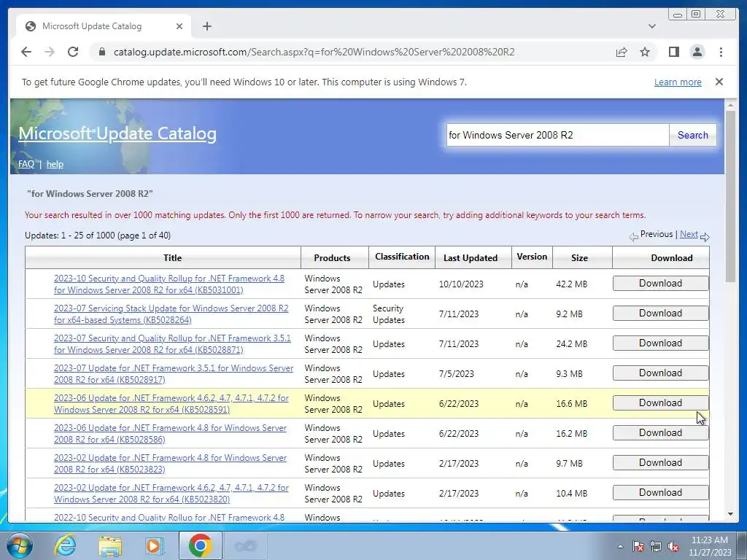Dismiss the Chrome update notification bar
This screenshot has height=560, width=747.
[719, 82]
